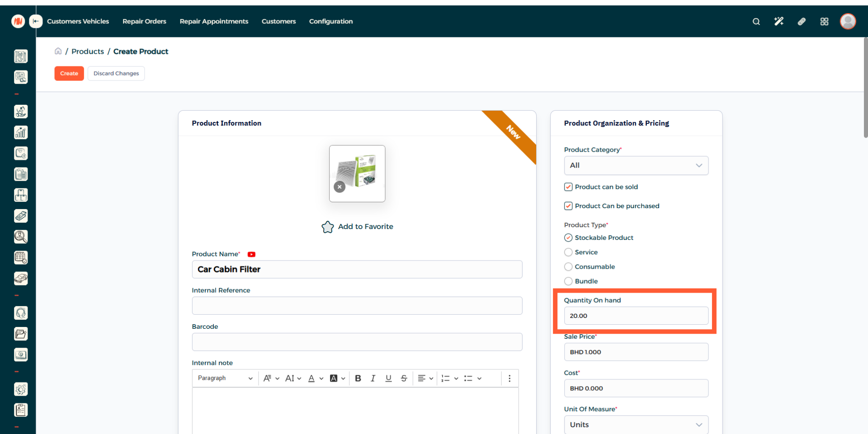Screen dimensions: 868x434
Task: Click Discard Changes button
Action: click(116, 74)
